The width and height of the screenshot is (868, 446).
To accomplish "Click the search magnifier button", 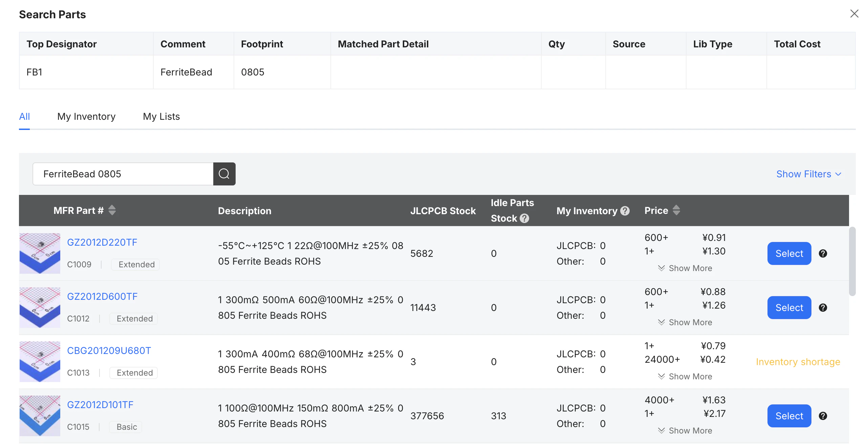I will (224, 174).
